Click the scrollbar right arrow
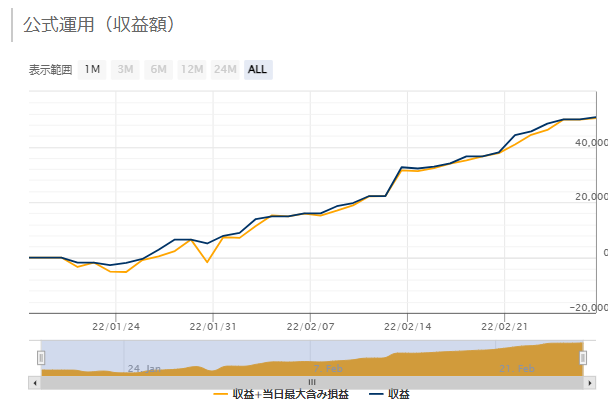Screen dimensions: 608x405 coord(590,383)
